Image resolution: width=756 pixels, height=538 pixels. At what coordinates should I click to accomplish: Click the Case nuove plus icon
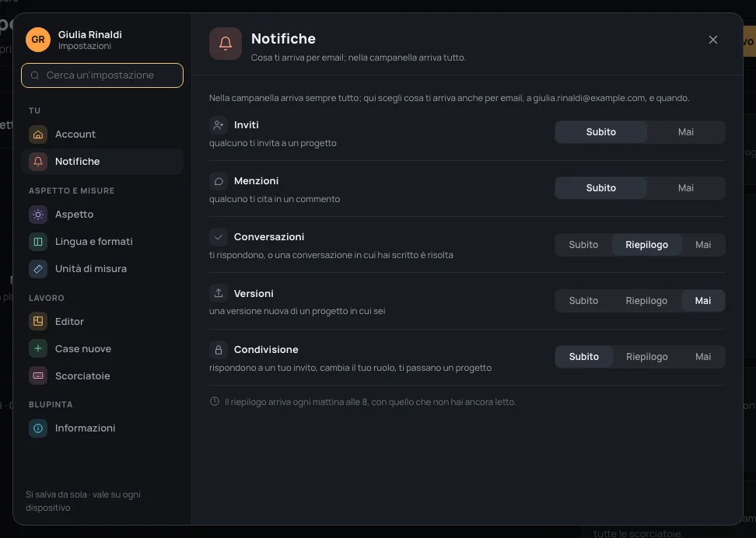38,348
